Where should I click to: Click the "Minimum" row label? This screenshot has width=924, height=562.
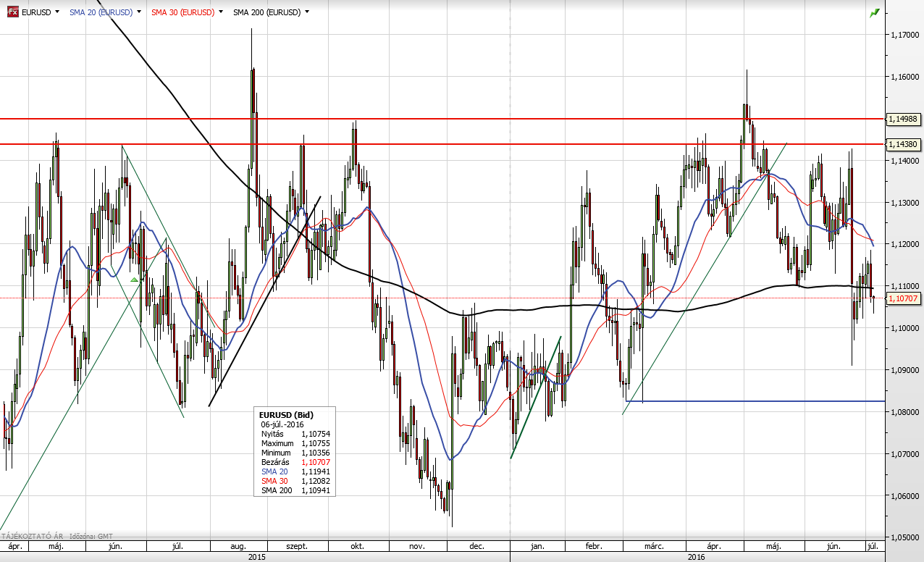click(277, 452)
